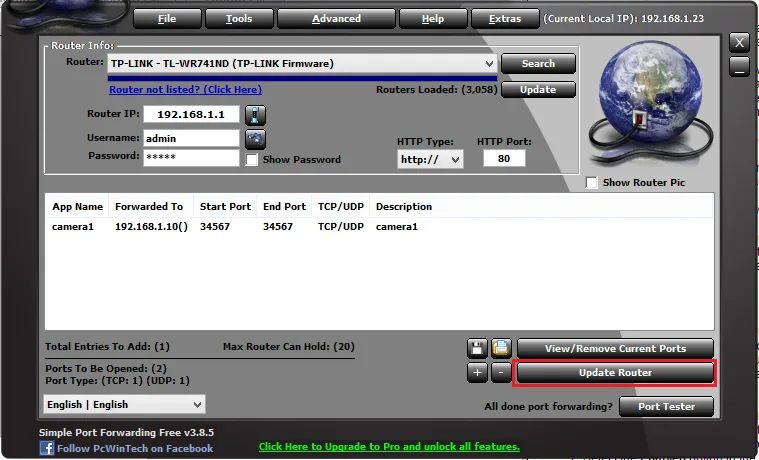
Task: Click the Upgrade to Pro link
Action: [x=389, y=446]
